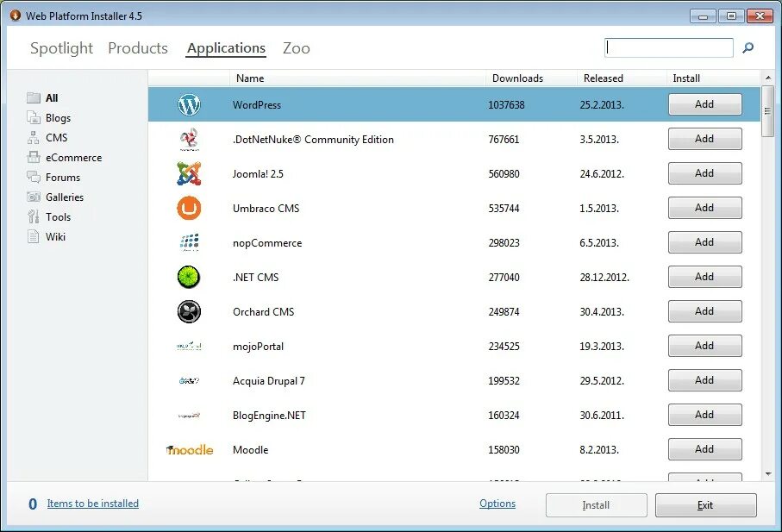Add Umbraco CMS to install list
This screenshot has height=532, width=782.
click(704, 208)
